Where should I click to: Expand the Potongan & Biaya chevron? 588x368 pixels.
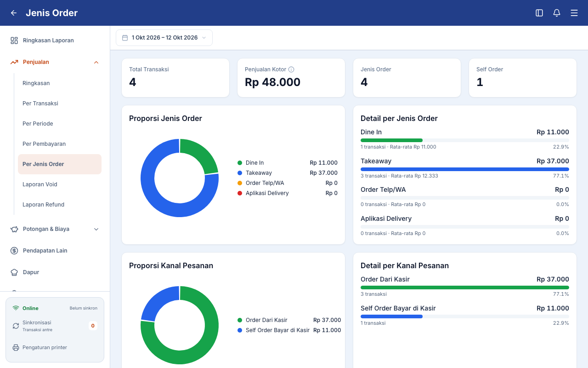point(96,229)
